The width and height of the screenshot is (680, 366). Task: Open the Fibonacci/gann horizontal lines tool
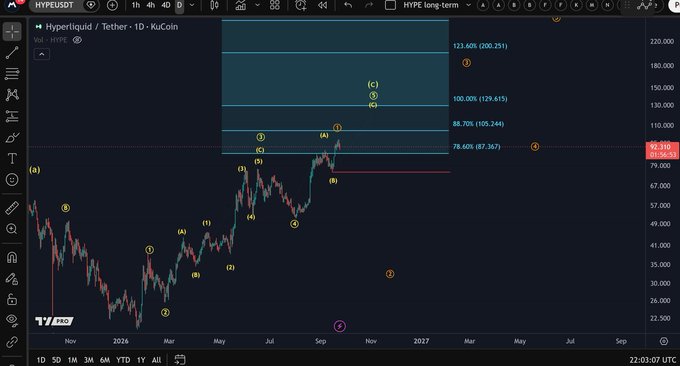12,74
